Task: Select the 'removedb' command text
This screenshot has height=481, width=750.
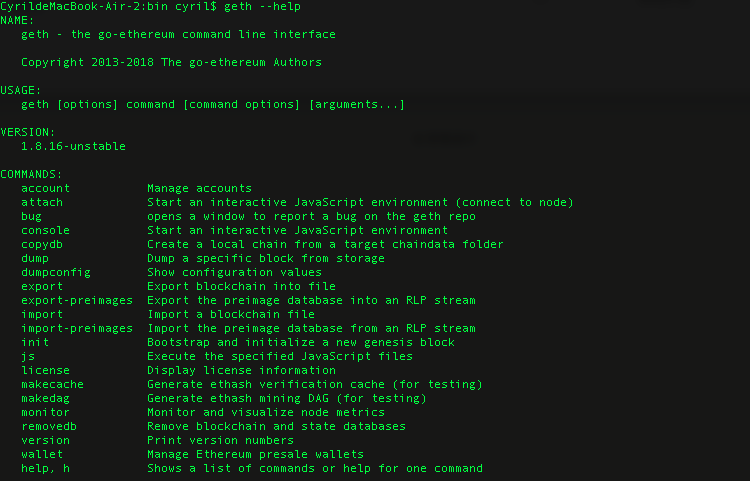Action: (x=49, y=426)
